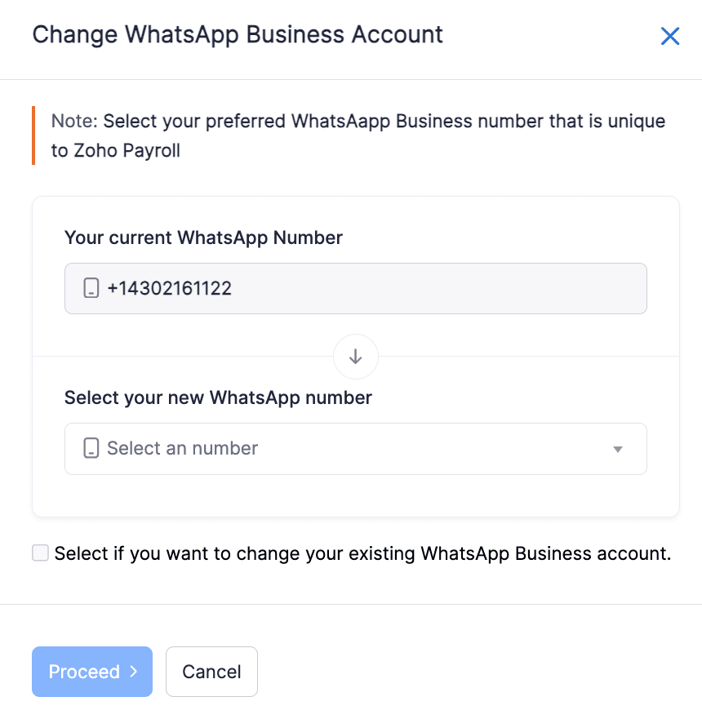Viewport: 702px width, 728px height.
Task: Expand the new WhatsApp number picker
Action: point(355,448)
